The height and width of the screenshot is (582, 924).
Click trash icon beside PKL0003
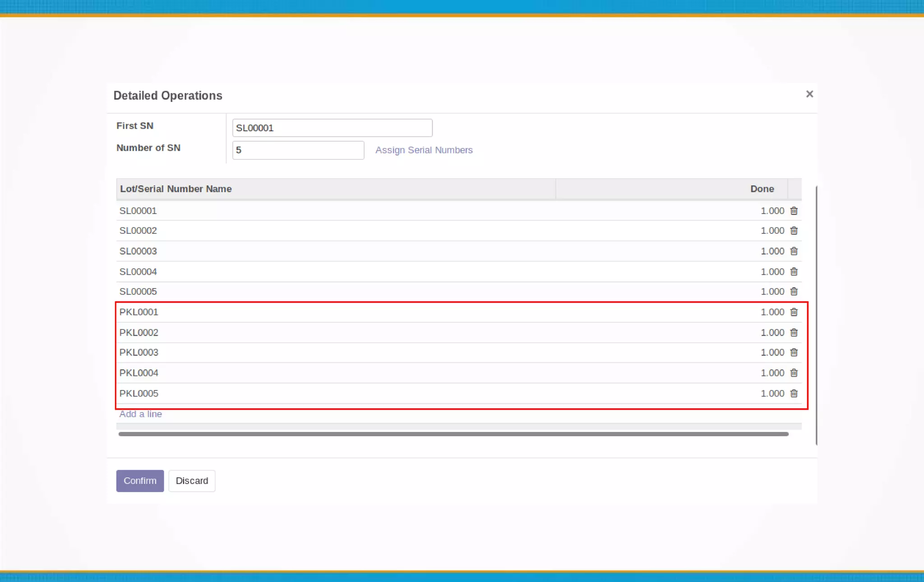[794, 352]
